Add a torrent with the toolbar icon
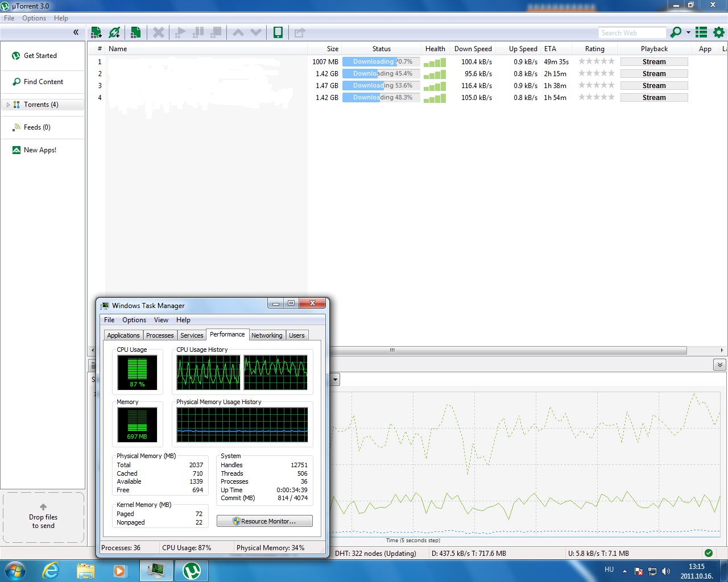728x582 pixels. tap(96, 32)
